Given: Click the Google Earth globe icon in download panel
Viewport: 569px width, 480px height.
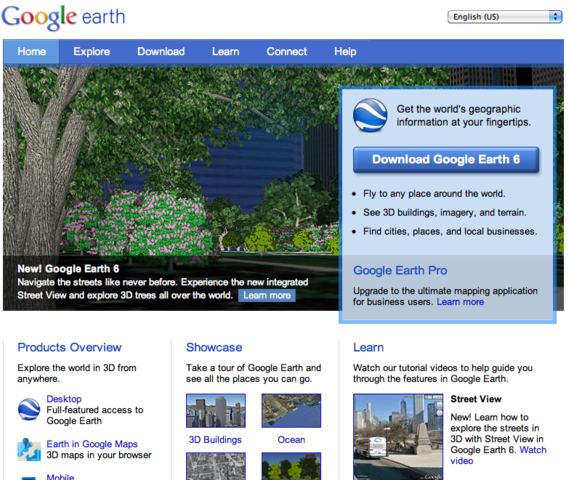Looking at the screenshot, I should pos(370,115).
